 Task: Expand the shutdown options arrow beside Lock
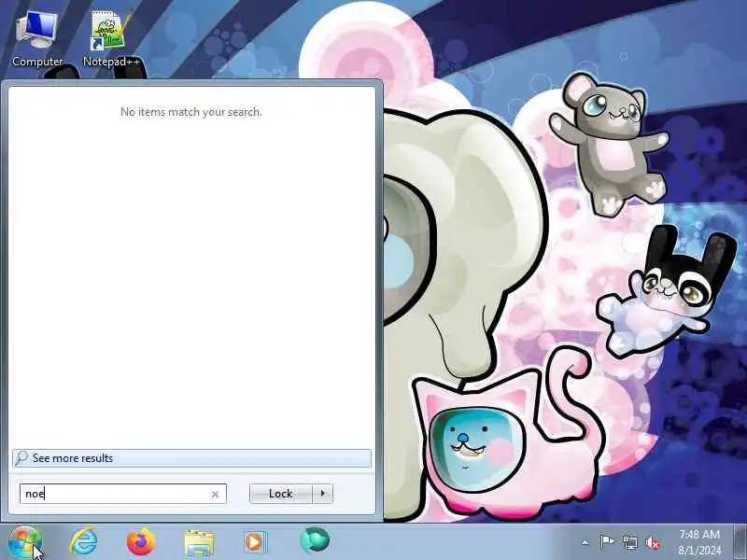(323, 494)
